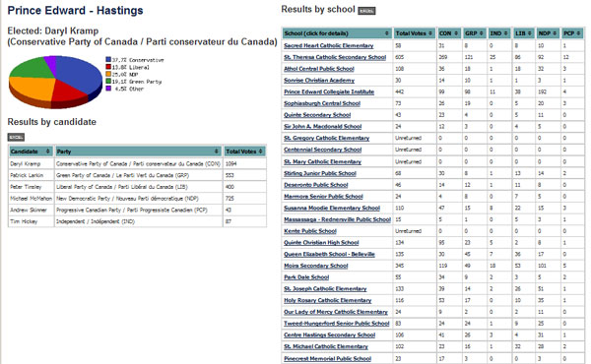This screenshot has width=591, height=364.
Task: Open Marmora Senior Public School link
Action: (x=323, y=197)
